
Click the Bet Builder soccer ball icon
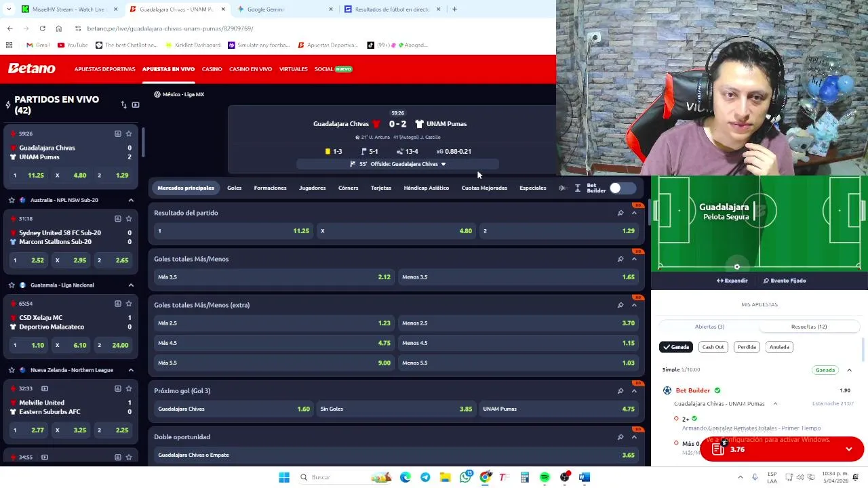[x=667, y=390]
